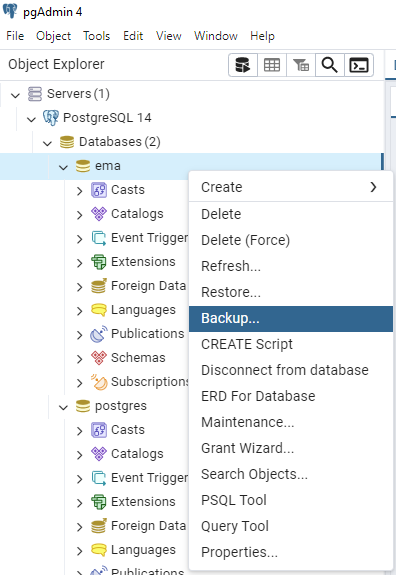396x575 pixels.
Task: Collapse the PostgreSQL 14 server node
Action: [x=31, y=119]
